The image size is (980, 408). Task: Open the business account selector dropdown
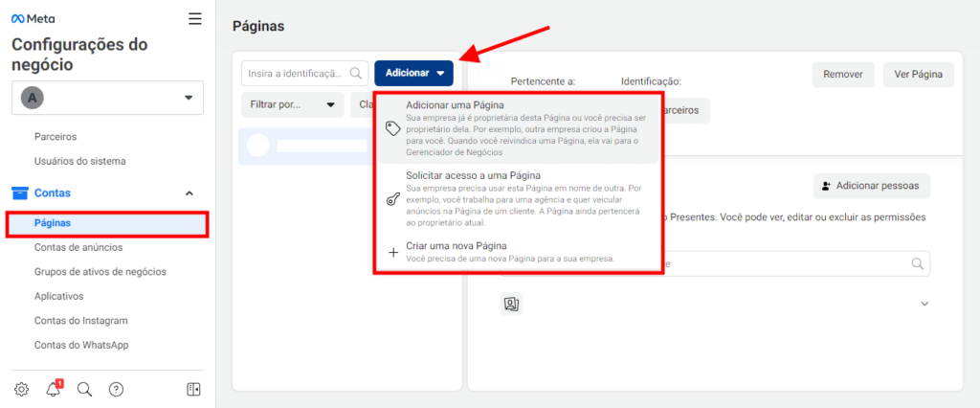(x=107, y=98)
